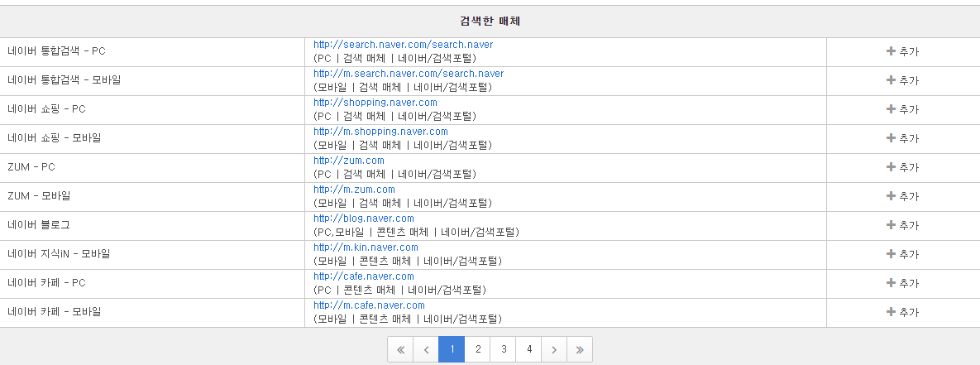This screenshot has height=365, width=980.
Task: Open the http://m.kin.naver.com link
Action: point(366,247)
